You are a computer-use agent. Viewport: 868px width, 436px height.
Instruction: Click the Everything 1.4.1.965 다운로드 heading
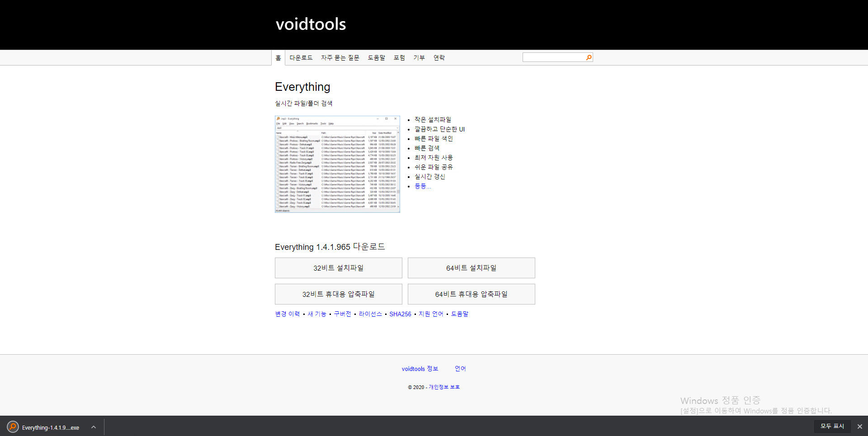pos(330,247)
